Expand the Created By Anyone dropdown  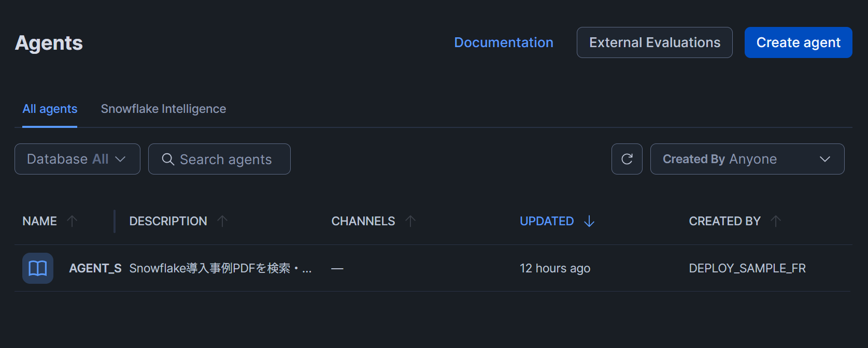tap(747, 159)
